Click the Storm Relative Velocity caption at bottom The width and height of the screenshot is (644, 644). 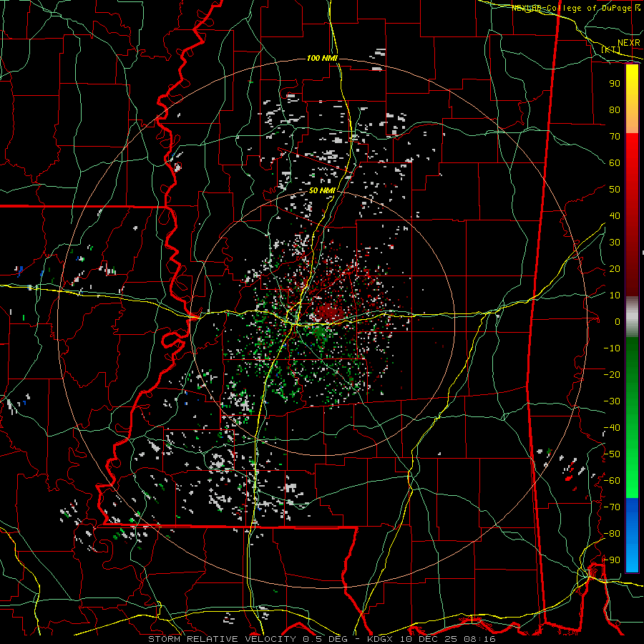322,639
